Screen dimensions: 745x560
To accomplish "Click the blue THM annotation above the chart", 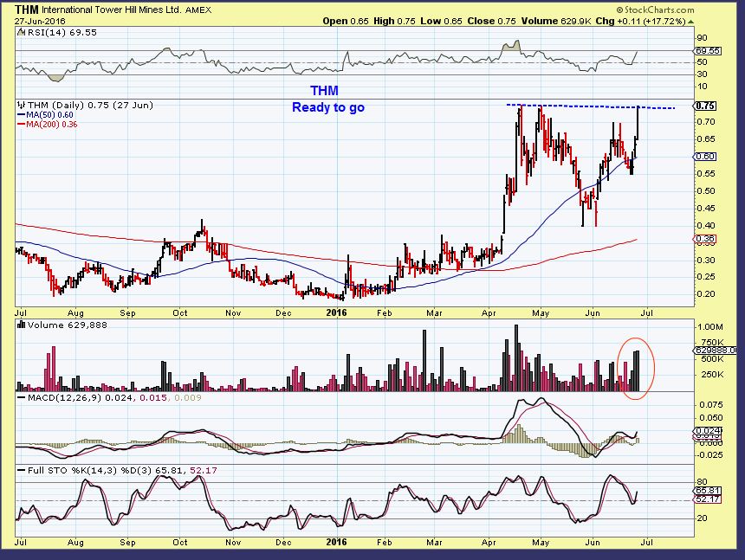I will (325, 91).
